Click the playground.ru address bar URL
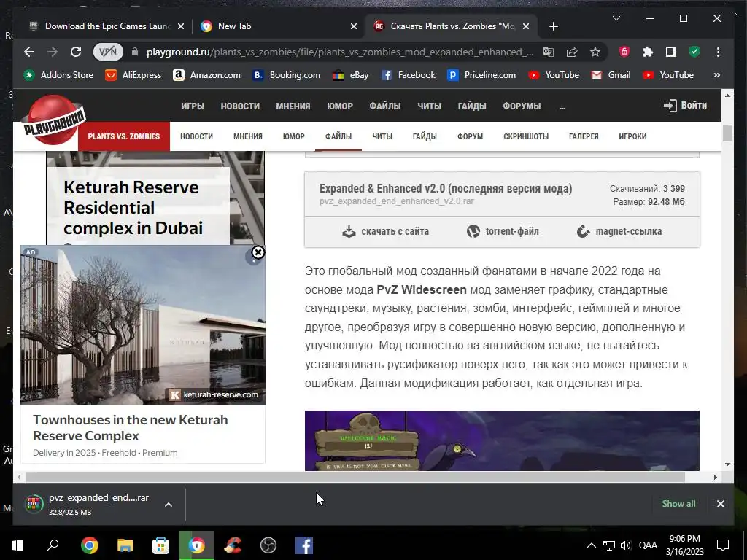 click(x=340, y=52)
